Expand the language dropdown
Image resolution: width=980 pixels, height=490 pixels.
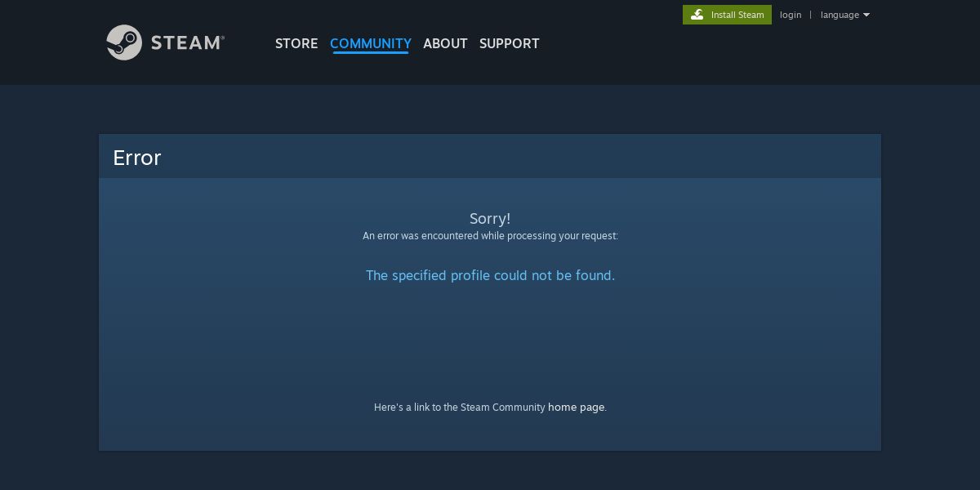pos(845,15)
